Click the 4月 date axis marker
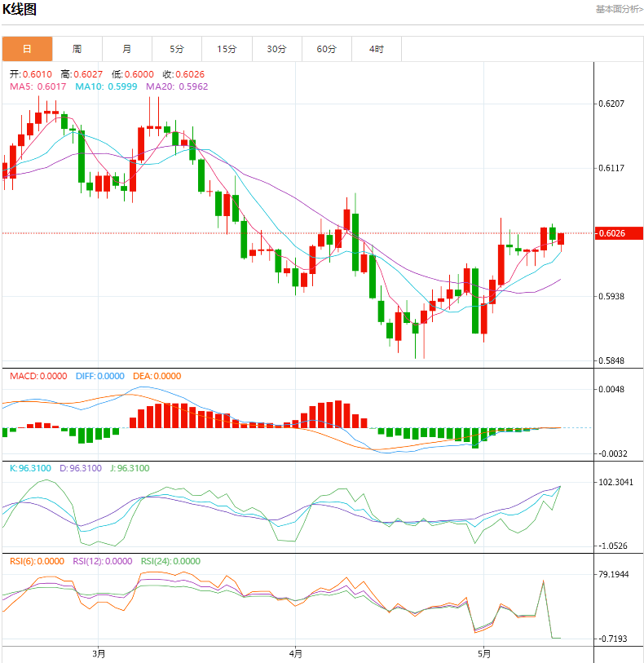Image resolution: width=644 pixels, height=663 pixels. coord(295,652)
